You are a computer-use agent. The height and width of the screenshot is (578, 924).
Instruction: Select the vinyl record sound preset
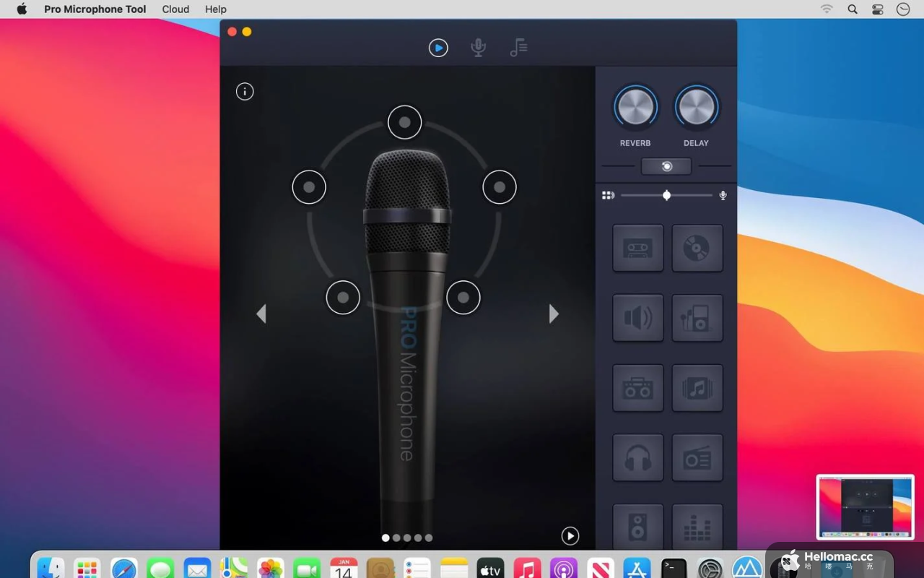[x=697, y=248]
